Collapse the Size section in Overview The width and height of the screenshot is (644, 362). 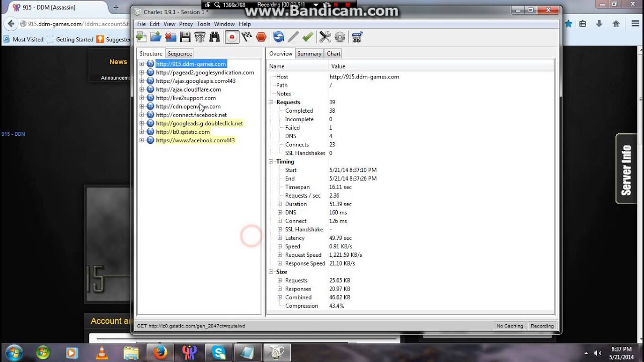tap(271, 272)
